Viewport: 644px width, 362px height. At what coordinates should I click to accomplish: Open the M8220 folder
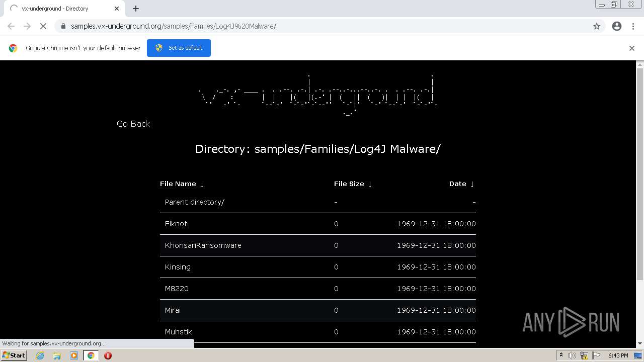pyautogui.click(x=177, y=289)
